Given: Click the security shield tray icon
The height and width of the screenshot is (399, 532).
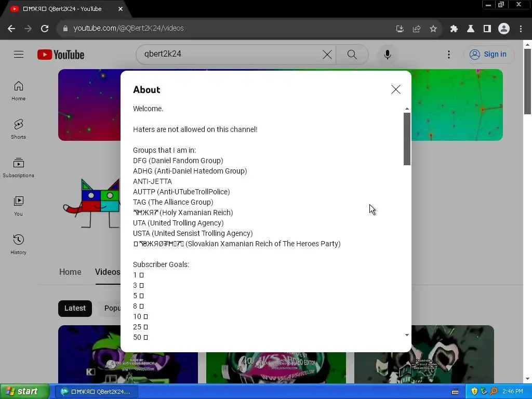Looking at the screenshot, I should [x=474, y=392].
